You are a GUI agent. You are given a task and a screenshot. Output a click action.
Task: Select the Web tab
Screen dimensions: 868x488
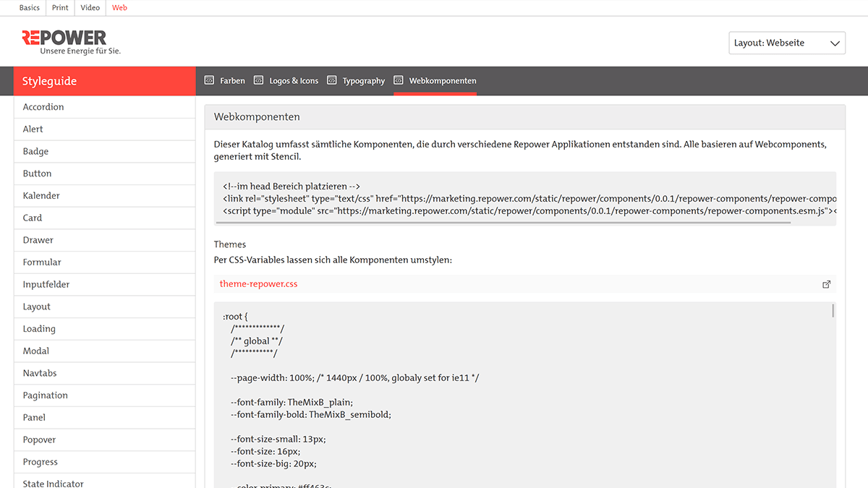pos(119,8)
